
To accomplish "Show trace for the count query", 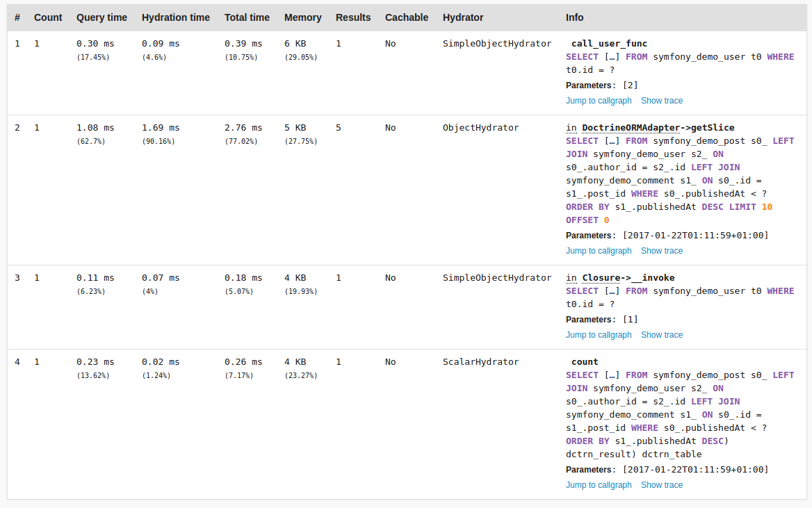I will (x=661, y=484).
